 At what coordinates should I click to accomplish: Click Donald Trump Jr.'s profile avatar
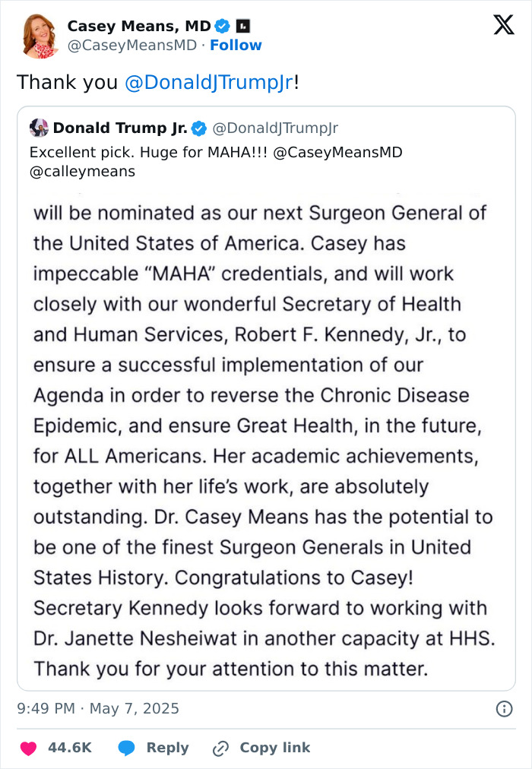tap(38, 128)
